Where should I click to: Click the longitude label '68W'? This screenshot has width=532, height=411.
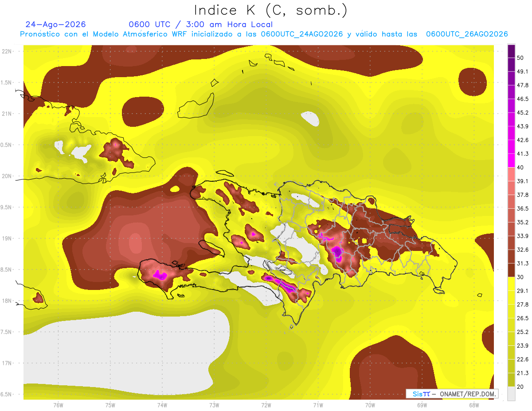(x=474, y=405)
